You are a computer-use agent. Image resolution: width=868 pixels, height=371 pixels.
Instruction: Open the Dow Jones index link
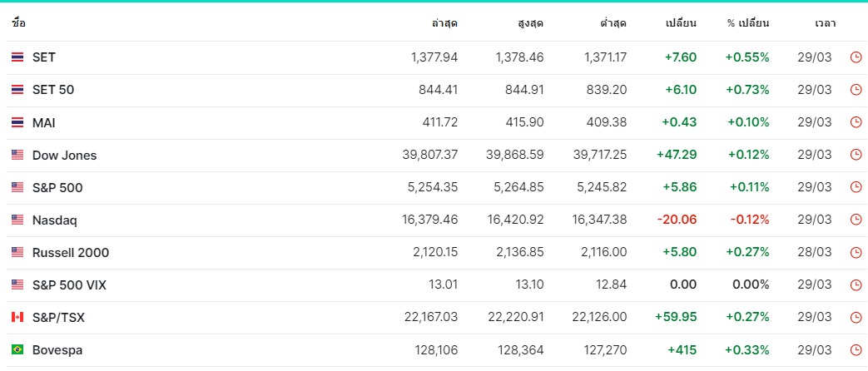coord(64,156)
